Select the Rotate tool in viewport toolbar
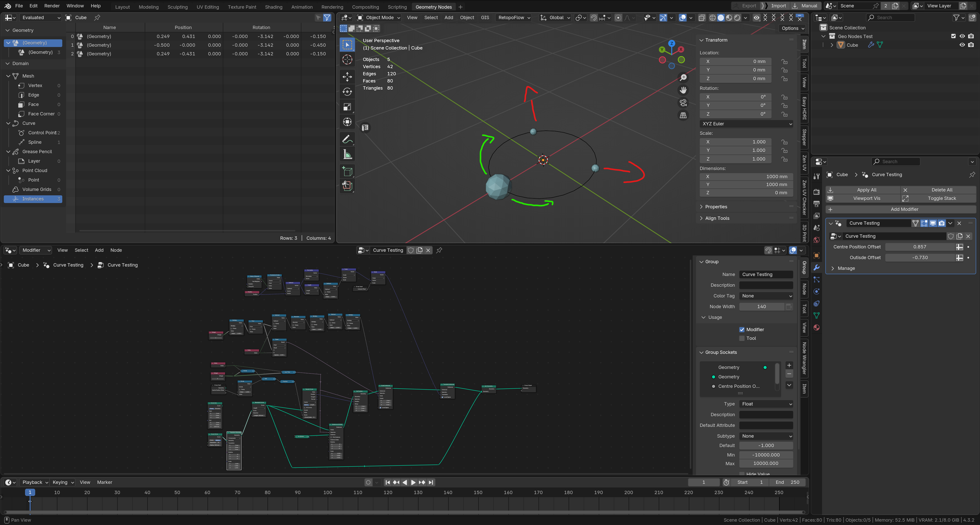980x525 pixels. pyautogui.click(x=347, y=92)
